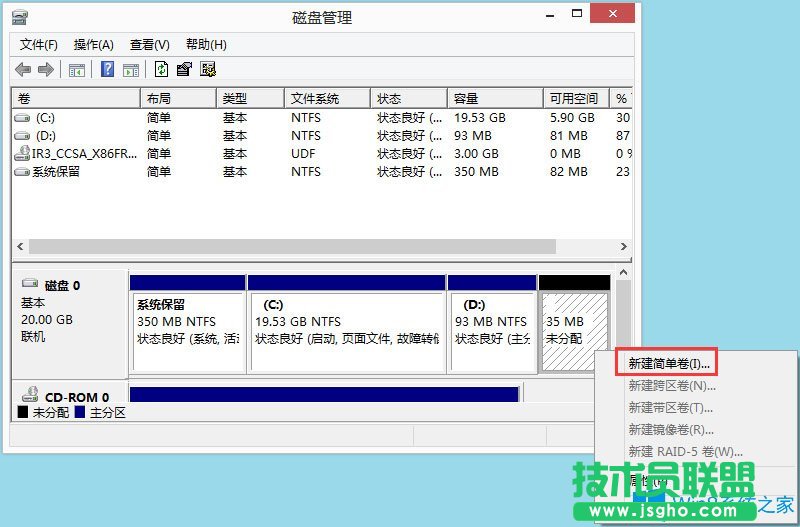This screenshot has height=527, width=800.
Task: Sort by the 状态 column header
Action: (409, 98)
